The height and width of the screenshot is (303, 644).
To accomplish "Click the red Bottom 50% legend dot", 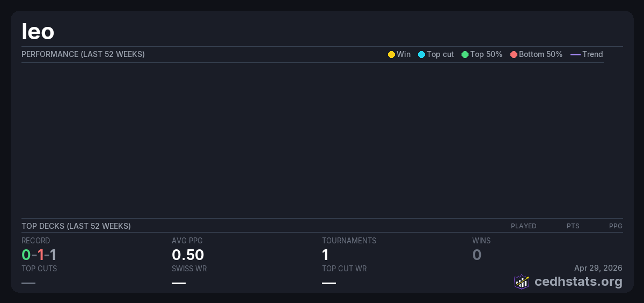I will pos(514,54).
